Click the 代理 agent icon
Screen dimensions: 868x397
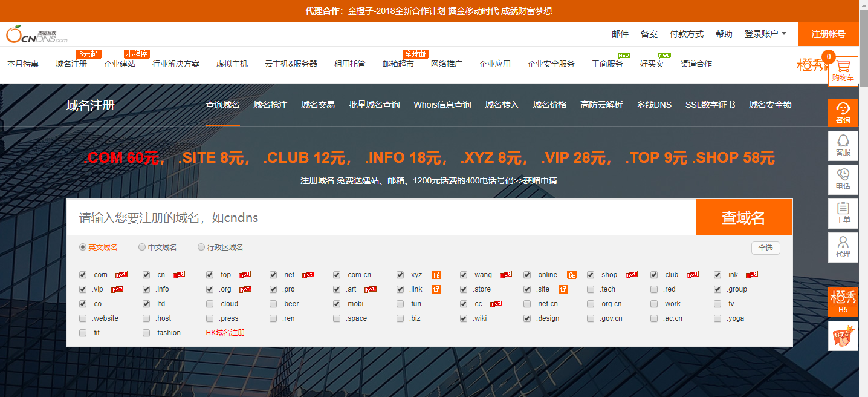[843, 248]
